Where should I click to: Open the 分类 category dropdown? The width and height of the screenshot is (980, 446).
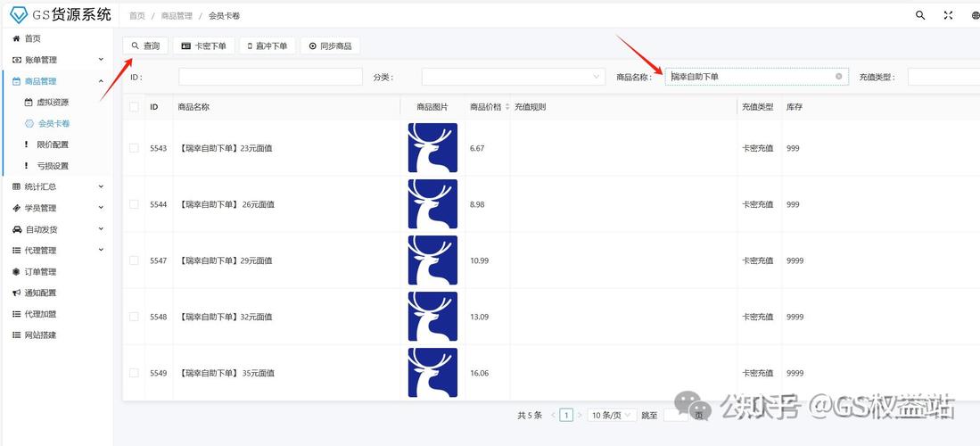click(513, 78)
